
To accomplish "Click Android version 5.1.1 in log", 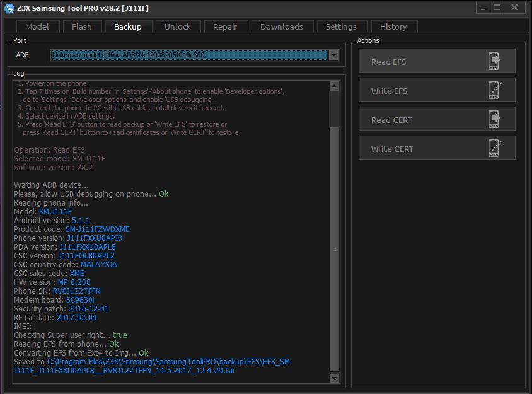I will (81, 221).
